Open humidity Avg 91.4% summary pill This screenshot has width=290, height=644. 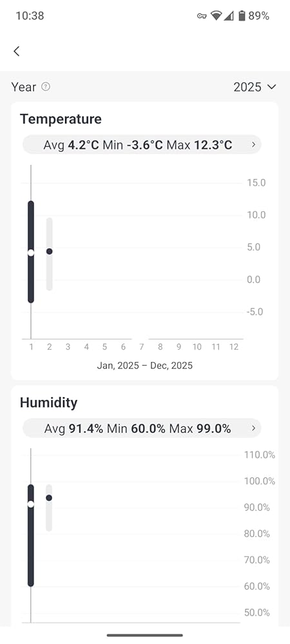[x=142, y=428]
